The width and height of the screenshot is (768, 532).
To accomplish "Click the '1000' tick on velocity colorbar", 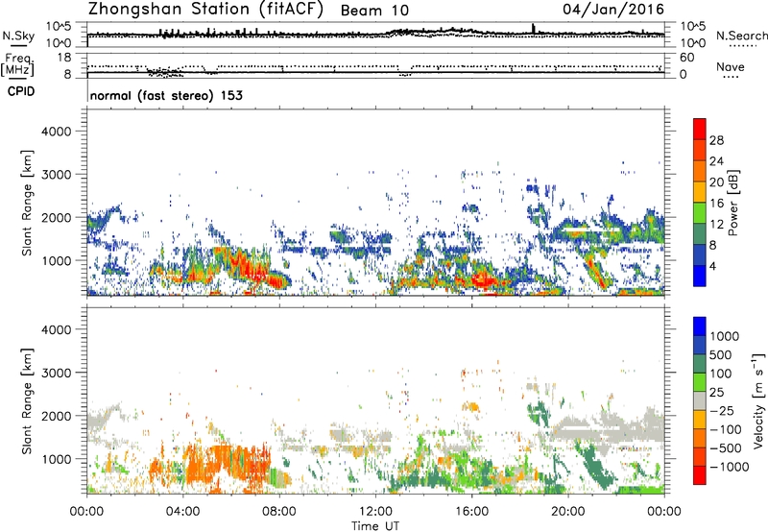I will point(725,336).
